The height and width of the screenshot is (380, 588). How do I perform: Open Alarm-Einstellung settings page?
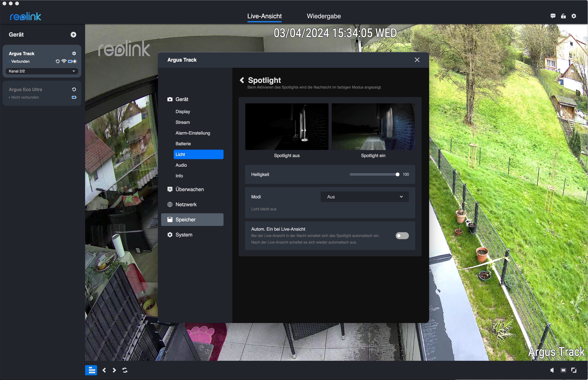pyautogui.click(x=192, y=133)
